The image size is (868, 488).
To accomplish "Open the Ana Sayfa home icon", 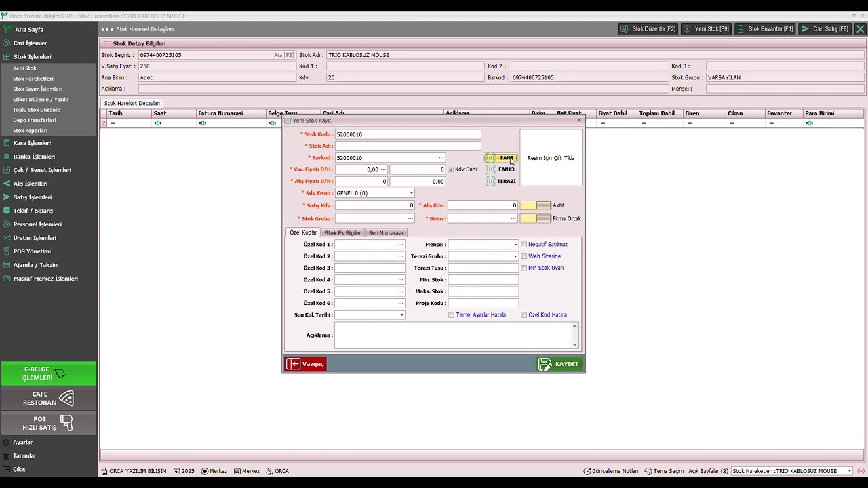I will [7, 30].
